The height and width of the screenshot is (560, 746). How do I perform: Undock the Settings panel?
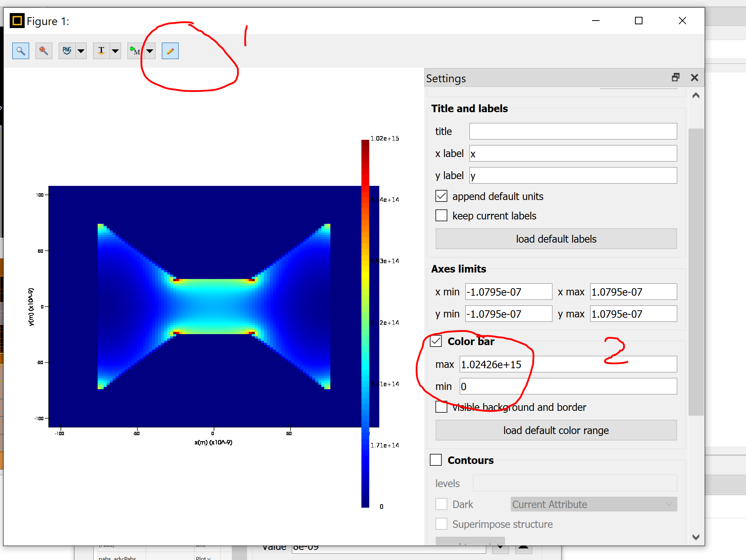click(675, 77)
